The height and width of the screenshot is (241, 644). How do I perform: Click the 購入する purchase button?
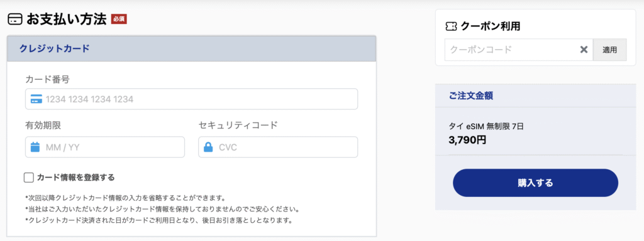[535, 182]
